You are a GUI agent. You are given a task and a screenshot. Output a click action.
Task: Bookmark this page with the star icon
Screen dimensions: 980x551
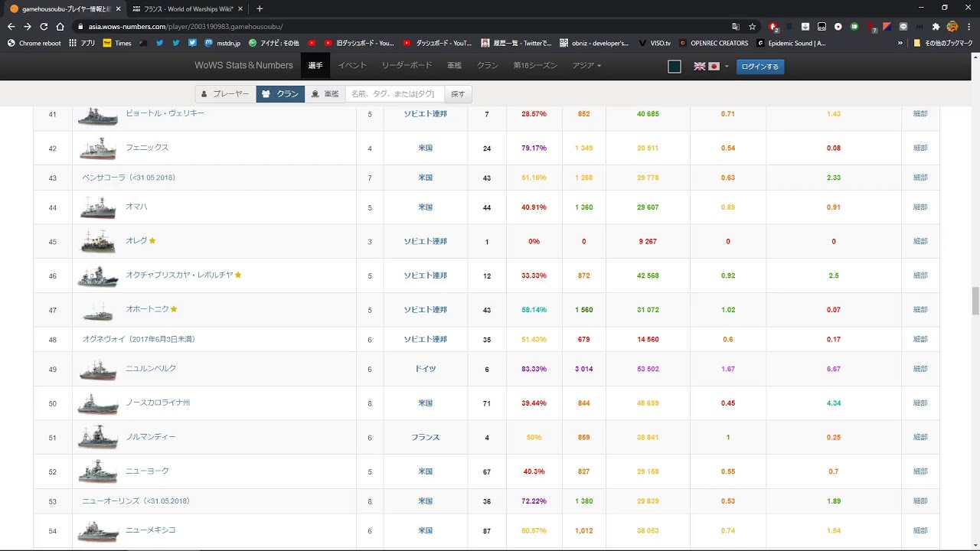click(x=753, y=26)
